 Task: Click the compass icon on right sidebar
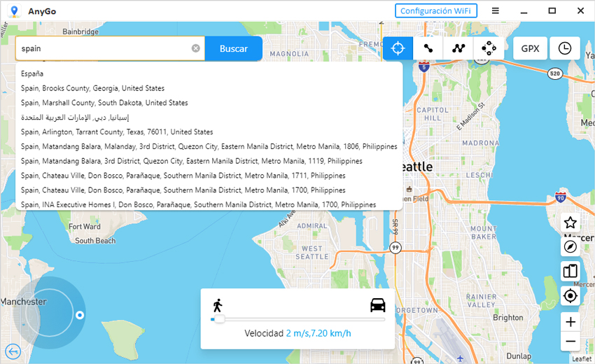(570, 246)
